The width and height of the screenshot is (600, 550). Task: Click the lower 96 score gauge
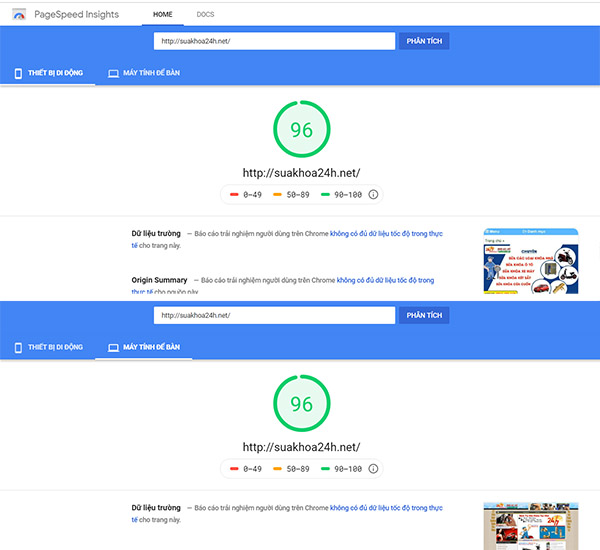tap(302, 403)
